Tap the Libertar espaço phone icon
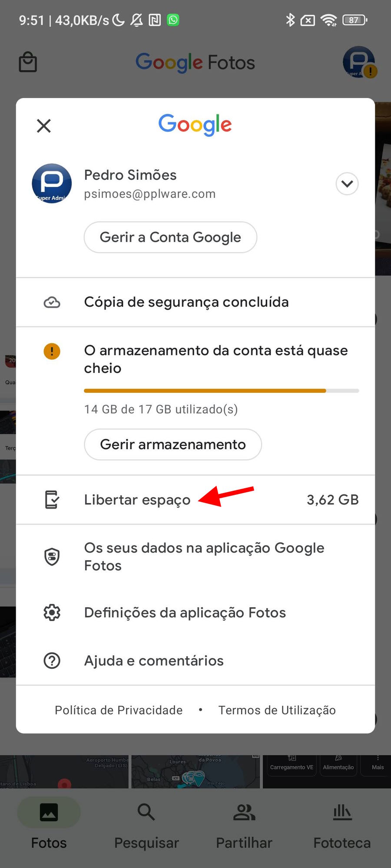This screenshot has width=391, height=868. click(x=52, y=500)
